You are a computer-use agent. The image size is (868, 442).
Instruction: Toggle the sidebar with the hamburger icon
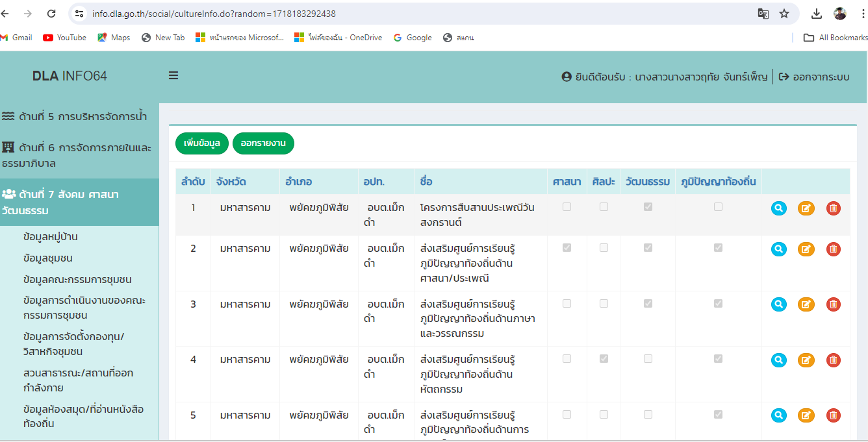pos(173,76)
